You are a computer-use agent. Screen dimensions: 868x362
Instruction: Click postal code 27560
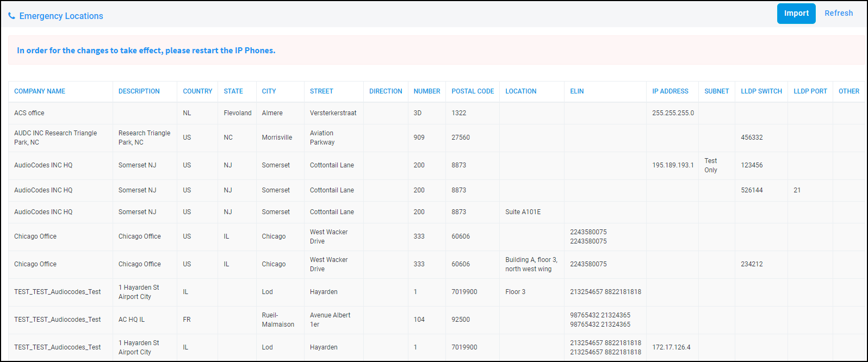pyautogui.click(x=461, y=138)
